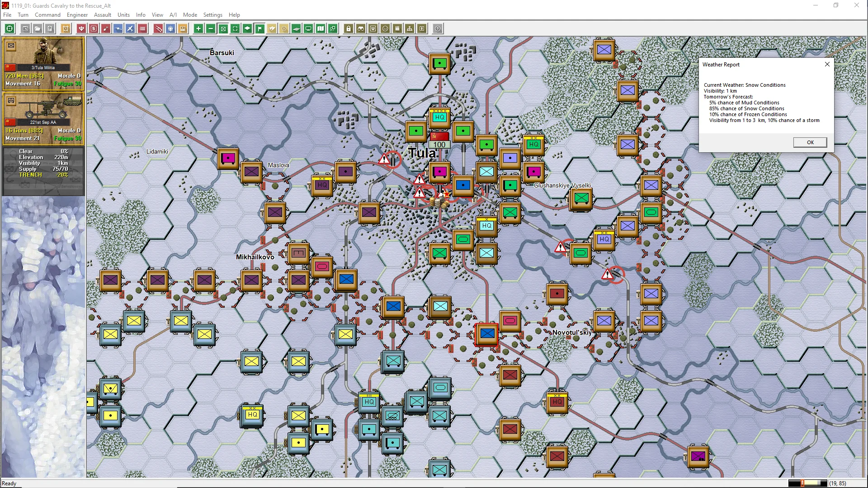Click the alarm clock toolbar icon
The height and width of the screenshot is (488, 868).
pos(66,28)
